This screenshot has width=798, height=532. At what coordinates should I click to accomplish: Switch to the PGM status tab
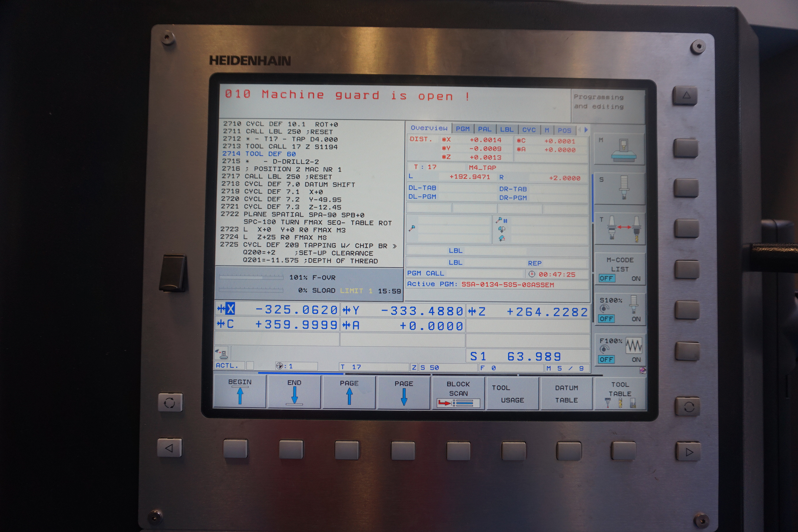pyautogui.click(x=463, y=129)
